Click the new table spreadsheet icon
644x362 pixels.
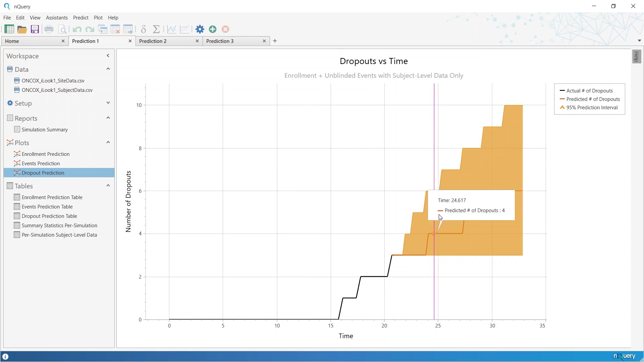pyautogui.click(x=9, y=29)
